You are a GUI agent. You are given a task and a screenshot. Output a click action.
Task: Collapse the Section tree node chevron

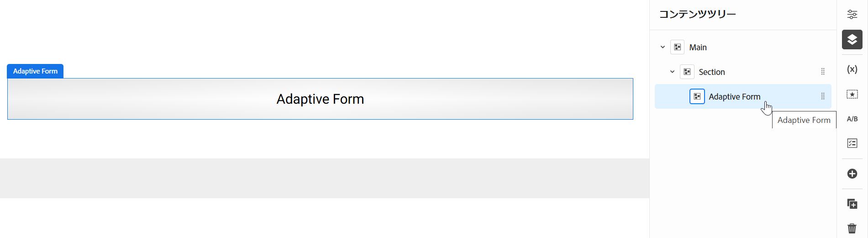pos(672,72)
